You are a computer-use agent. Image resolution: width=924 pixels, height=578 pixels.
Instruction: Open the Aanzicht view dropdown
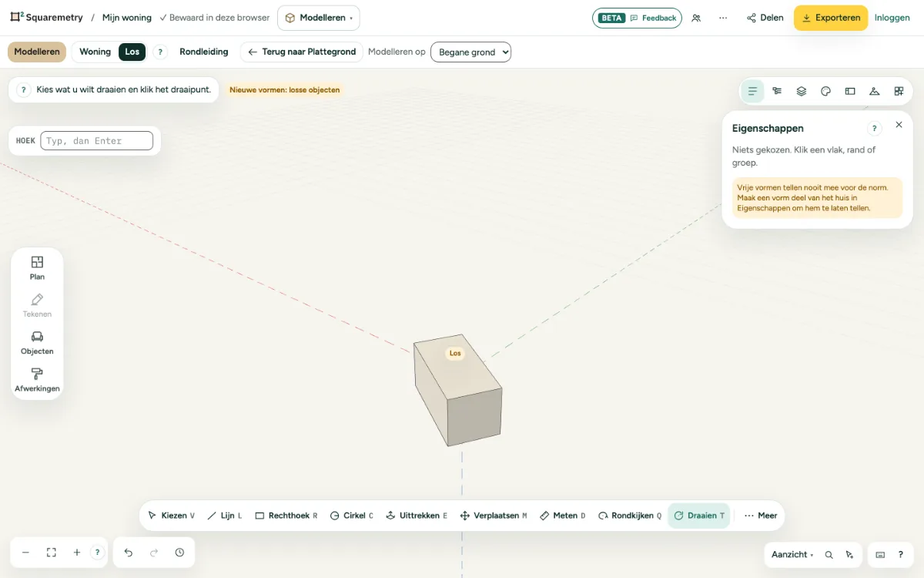coord(792,554)
